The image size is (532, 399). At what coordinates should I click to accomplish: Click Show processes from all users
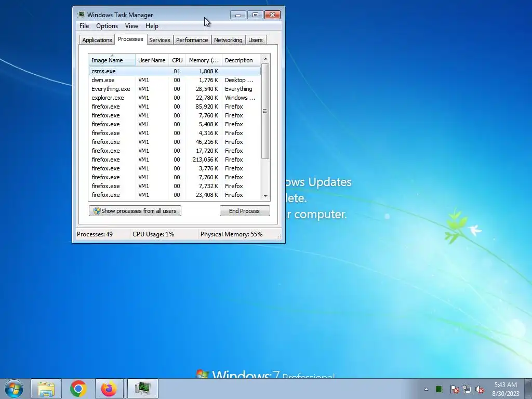click(135, 211)
